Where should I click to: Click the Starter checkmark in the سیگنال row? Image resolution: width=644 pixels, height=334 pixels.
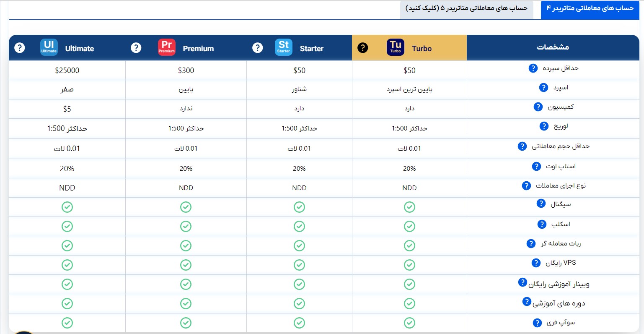(x=299, y=207)
